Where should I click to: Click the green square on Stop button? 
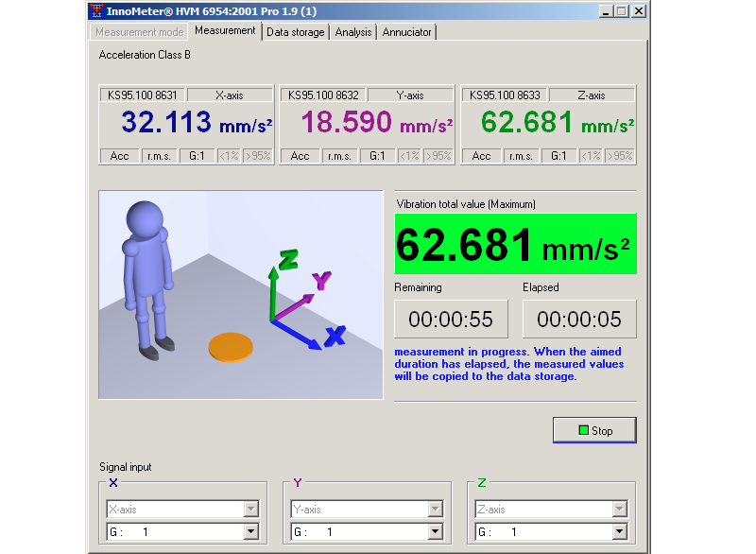(583, 431)
